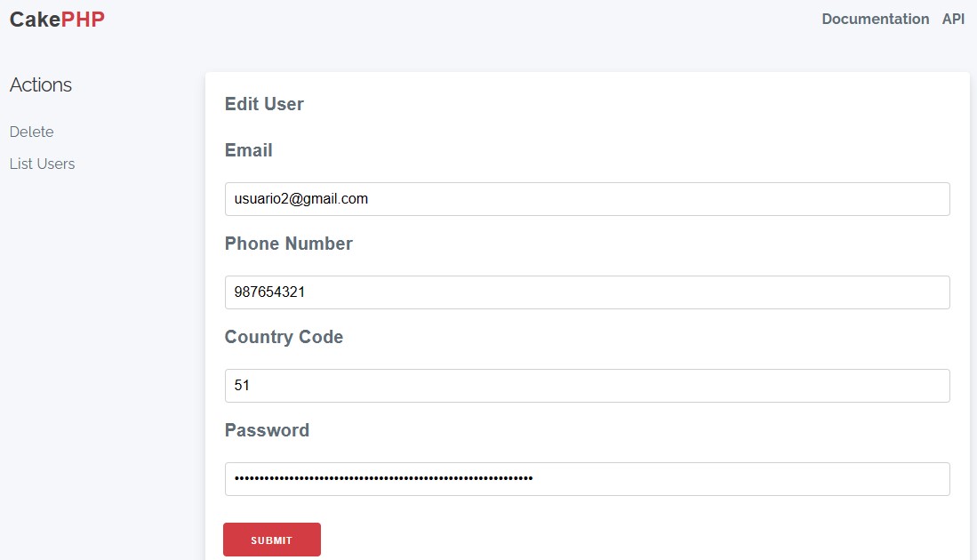
Task: Focus the Email input field
Action: [587, 199]
